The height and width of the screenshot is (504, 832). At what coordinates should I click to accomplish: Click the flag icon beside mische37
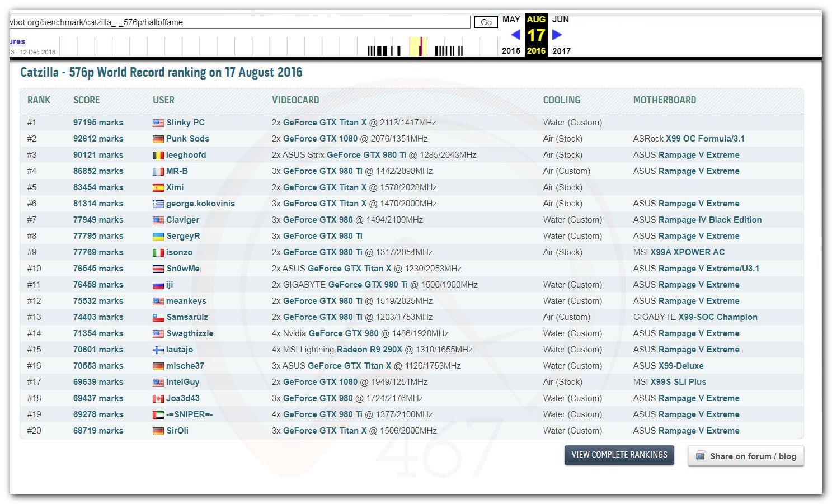[x=158, y=366]
